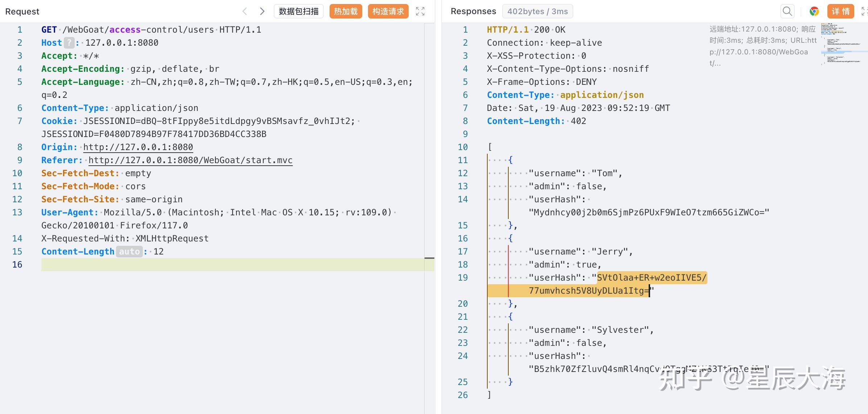Open the Origin http://127.0.0.1:8080 link
Screen dimensions: 868x414
pos(138,147)
